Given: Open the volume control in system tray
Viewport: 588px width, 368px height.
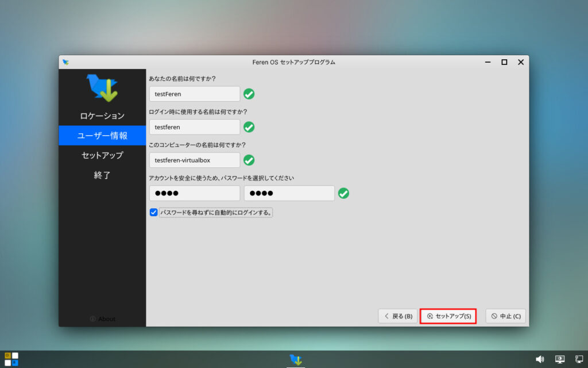Looking at the screenshot, I should click(540, 359).
